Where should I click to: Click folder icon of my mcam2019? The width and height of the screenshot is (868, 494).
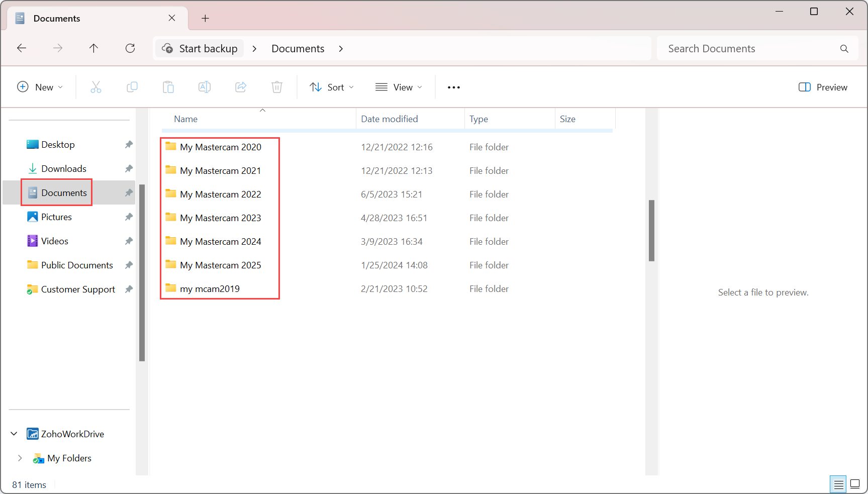tap(171, 288)
